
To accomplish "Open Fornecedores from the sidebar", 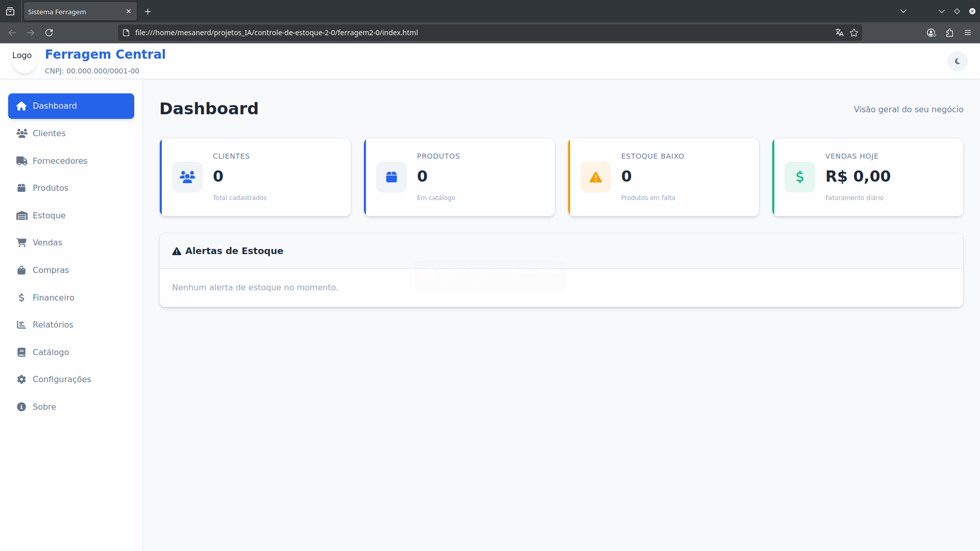I will pyautogui.click(x=60, y=161).
